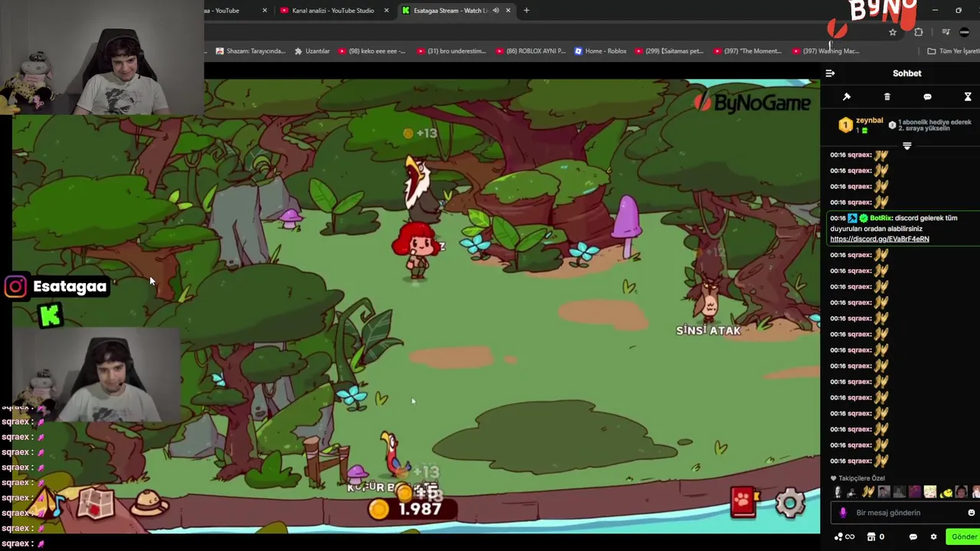Screen dimensions: 980x551
Task: Click the Takipçilere Özel label
Action: (x=862, y=478)
